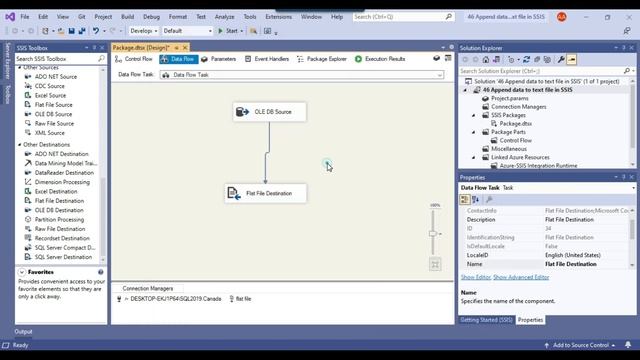
Task: Open the Project menu
Action: pos(103,17)
